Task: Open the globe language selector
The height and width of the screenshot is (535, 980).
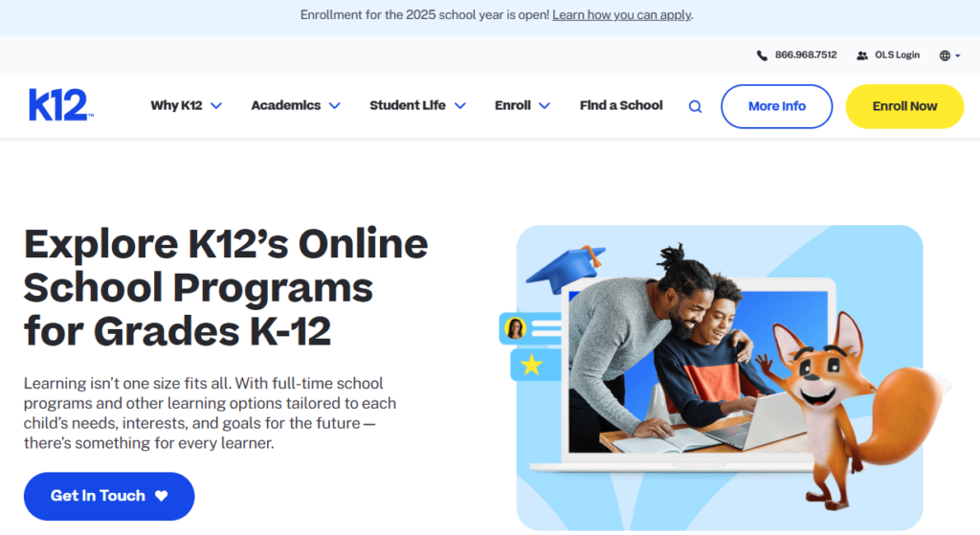Action: click(x=949, y=56)
